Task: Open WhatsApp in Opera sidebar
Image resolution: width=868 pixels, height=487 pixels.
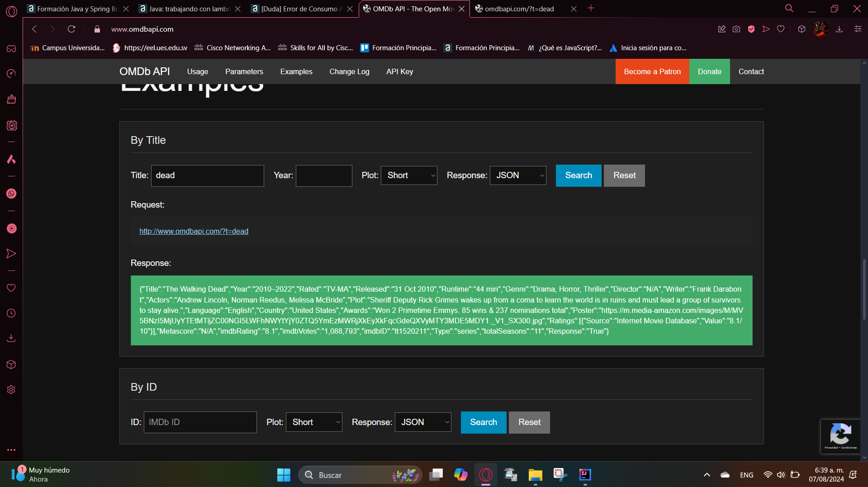Action: (x=11, y=194)
